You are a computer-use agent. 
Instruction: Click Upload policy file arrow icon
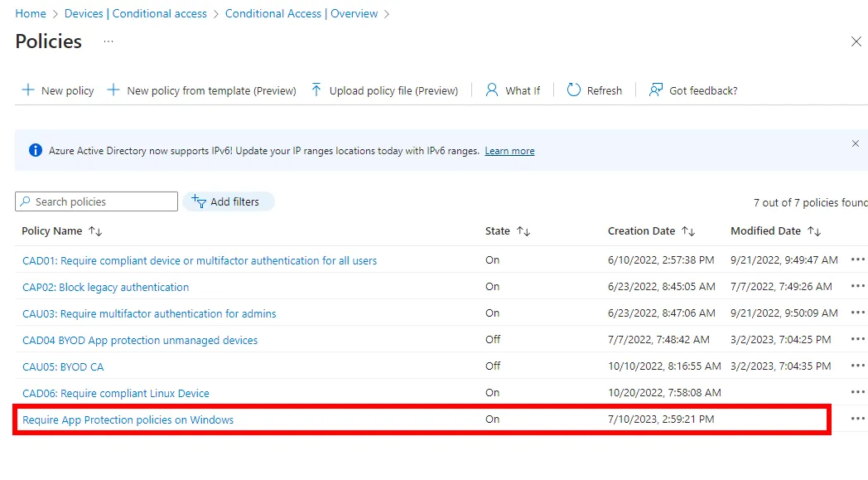(x=316, y=90)
